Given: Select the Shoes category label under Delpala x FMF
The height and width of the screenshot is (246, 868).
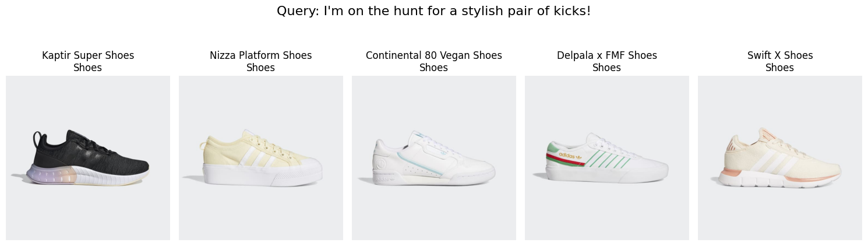Looking at the screenshot, I should (x=607, y=68).
